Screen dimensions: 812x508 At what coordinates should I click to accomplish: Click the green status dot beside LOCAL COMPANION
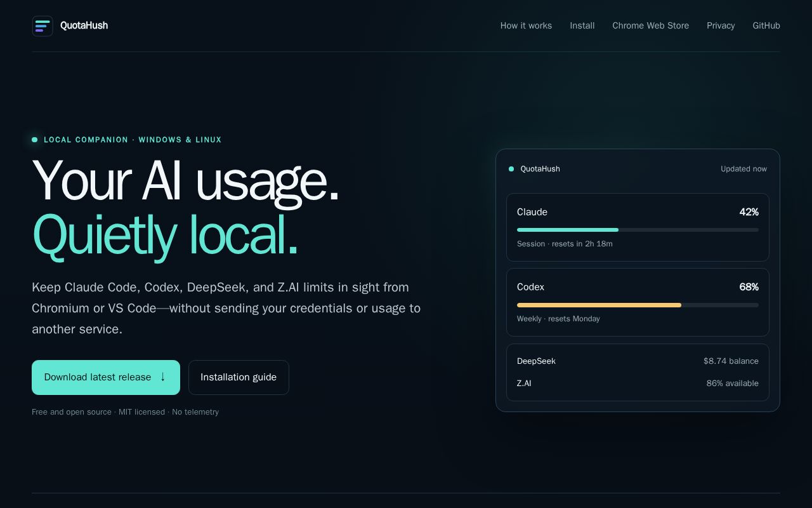[x=35, y=140]
